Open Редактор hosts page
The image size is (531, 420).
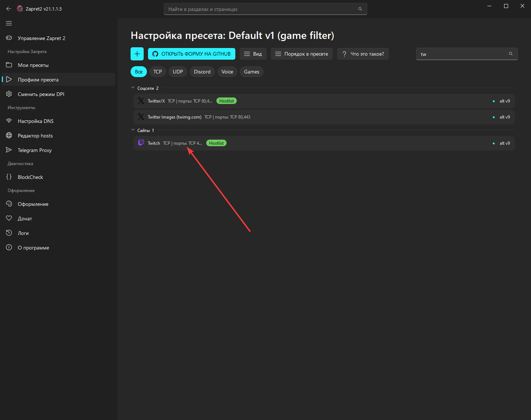[59, 136]
